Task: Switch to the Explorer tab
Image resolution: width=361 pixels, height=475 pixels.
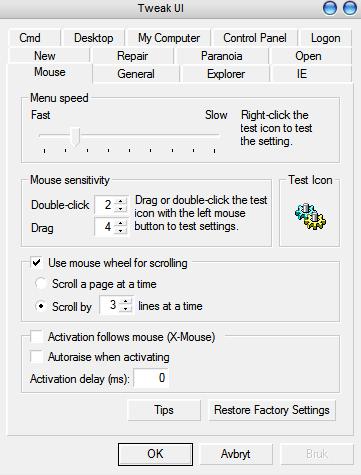Action: click(x=226, y=74)
